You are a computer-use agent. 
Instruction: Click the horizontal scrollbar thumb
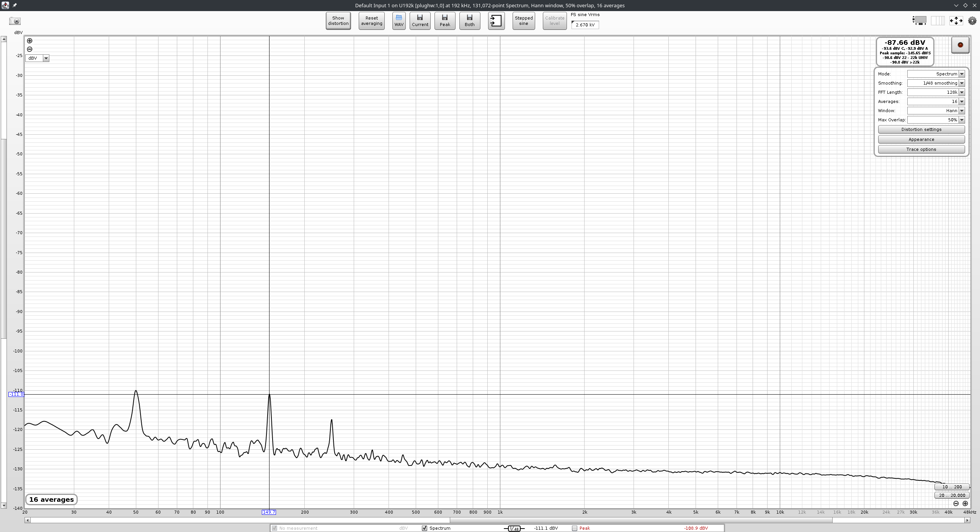tap(641, 520)
